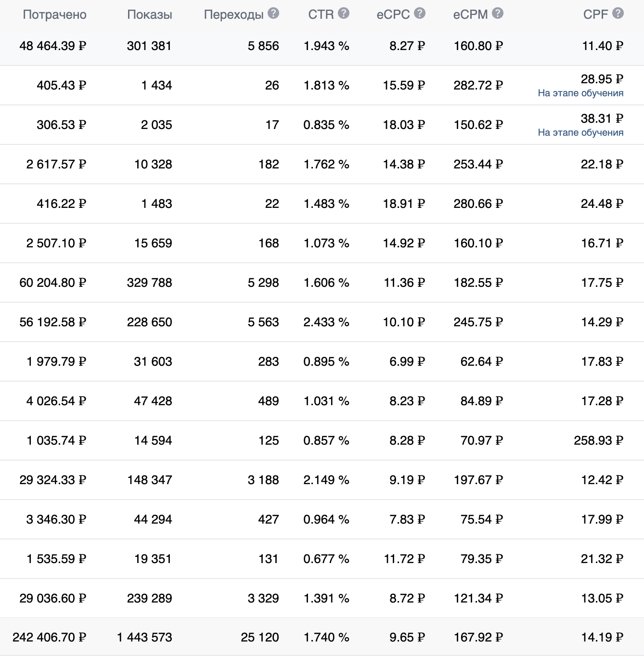644x667 pixels.
Task: Click the Переходы column header
Action: point(234,14)
